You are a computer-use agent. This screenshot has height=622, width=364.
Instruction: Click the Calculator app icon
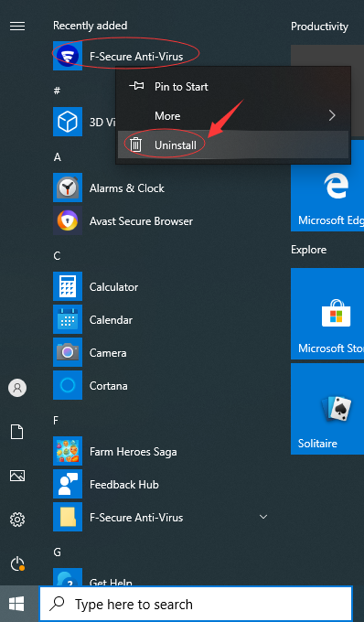[x=68, y=286]
